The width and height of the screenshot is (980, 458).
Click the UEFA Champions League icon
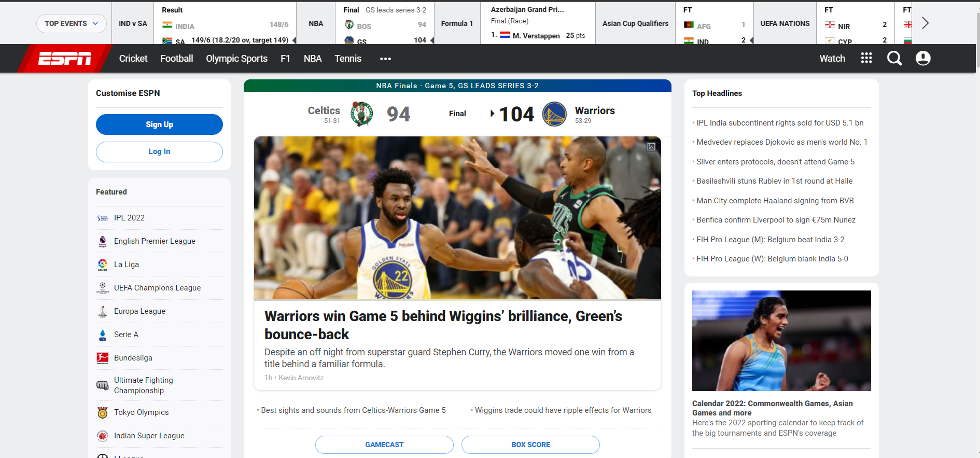pyautogui.click(x=103, y=288)
